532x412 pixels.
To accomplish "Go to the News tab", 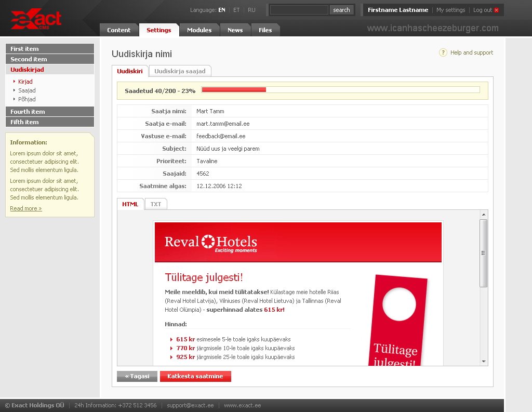I will click(x=235, y=30).
